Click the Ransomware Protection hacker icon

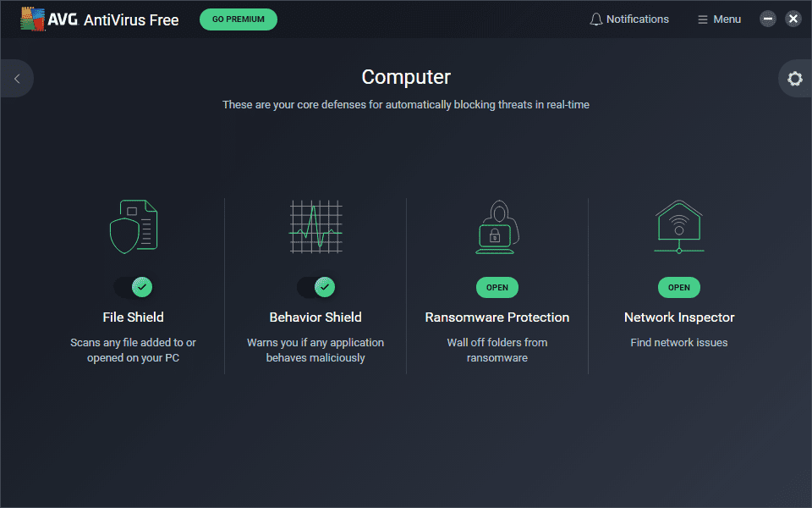click(x=497, y=227)
